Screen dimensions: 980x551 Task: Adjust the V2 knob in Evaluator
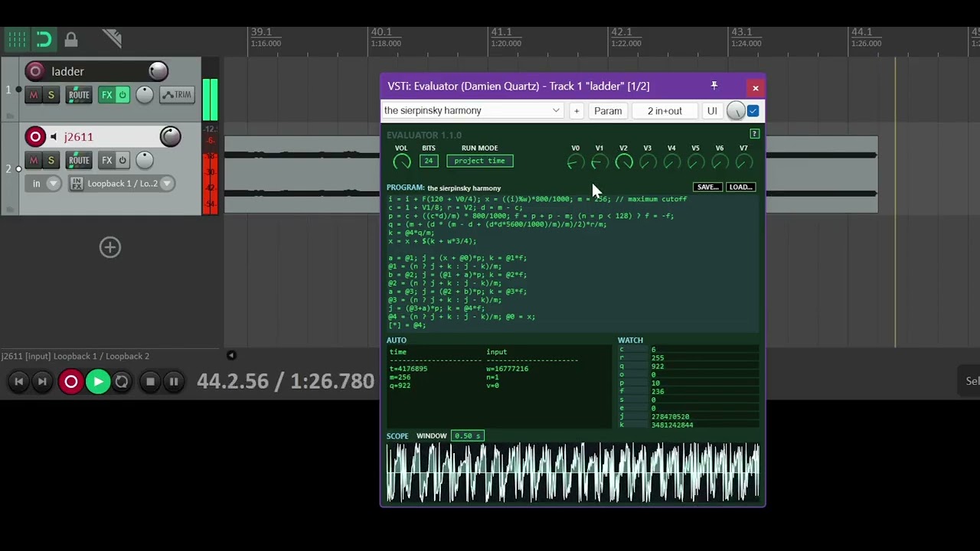pos(624,162)
